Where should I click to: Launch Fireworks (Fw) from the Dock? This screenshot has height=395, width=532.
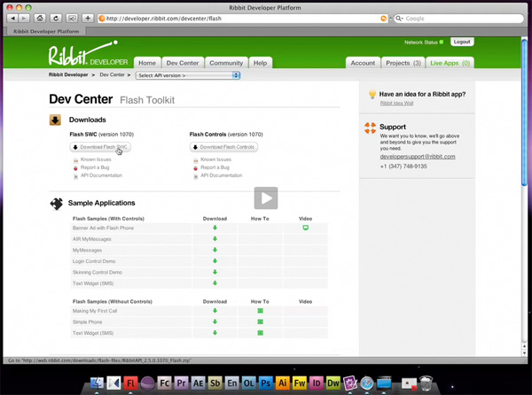(300, 383)
